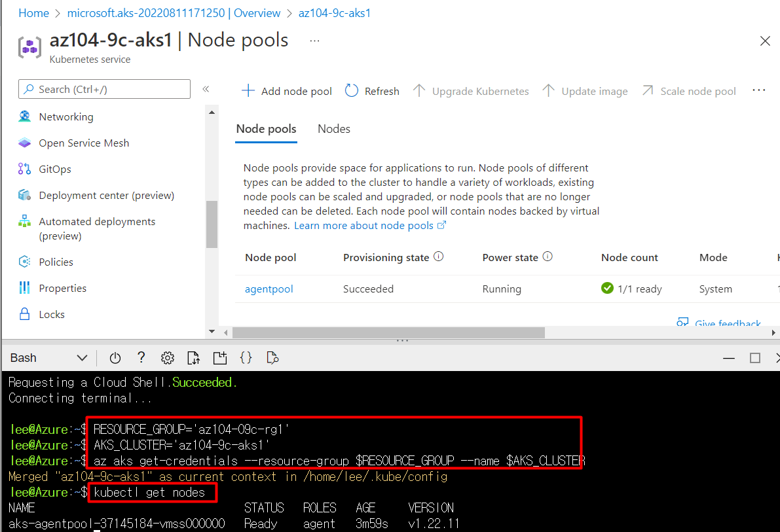
Task: Click the pane resize handle dots
Action: coord(402,340)
